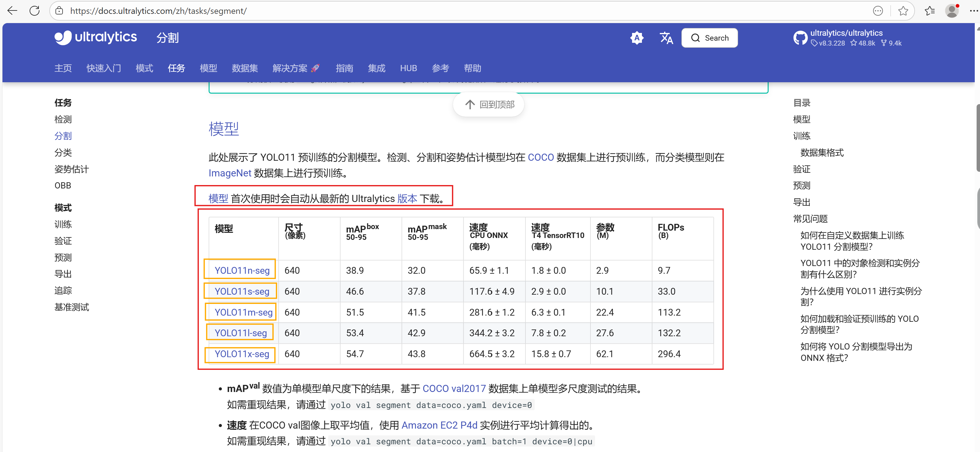Select 检测 in the left sidebar
Viewport: 980px width, 452px height.
tap(63, 119)
